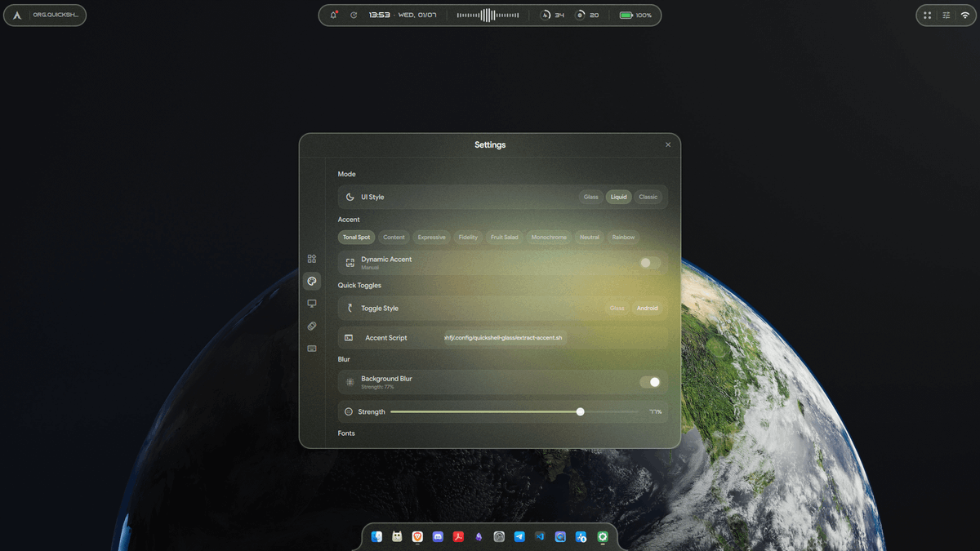Open the sliders control icon top-right

click(947, 15)
